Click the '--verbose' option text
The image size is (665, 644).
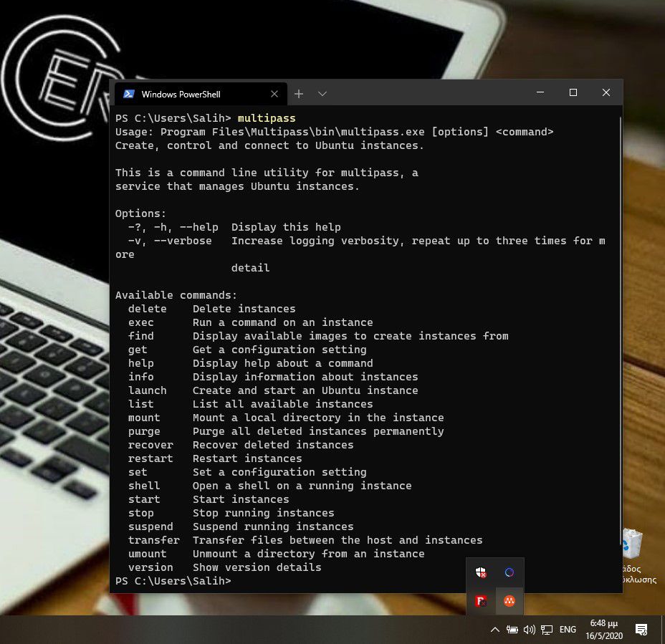182,241
